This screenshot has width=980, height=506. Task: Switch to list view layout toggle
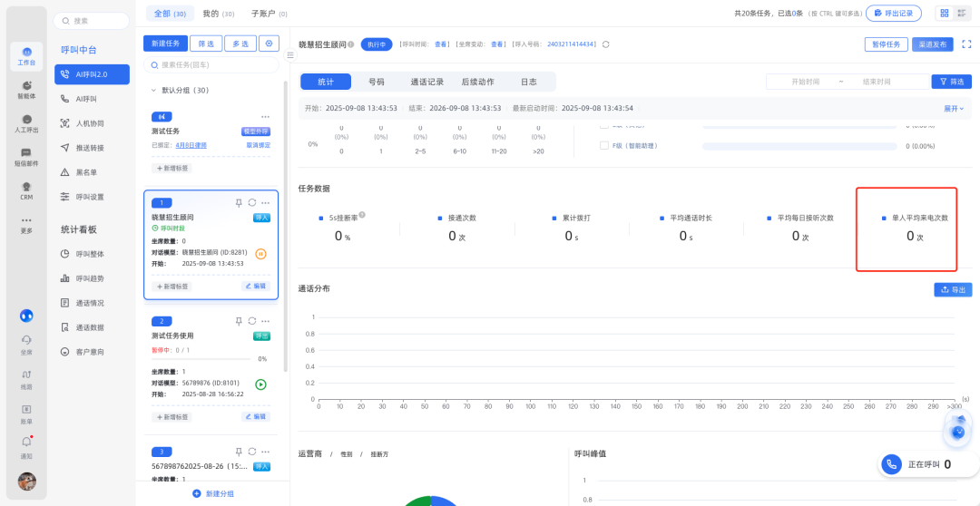click(961, 14)
